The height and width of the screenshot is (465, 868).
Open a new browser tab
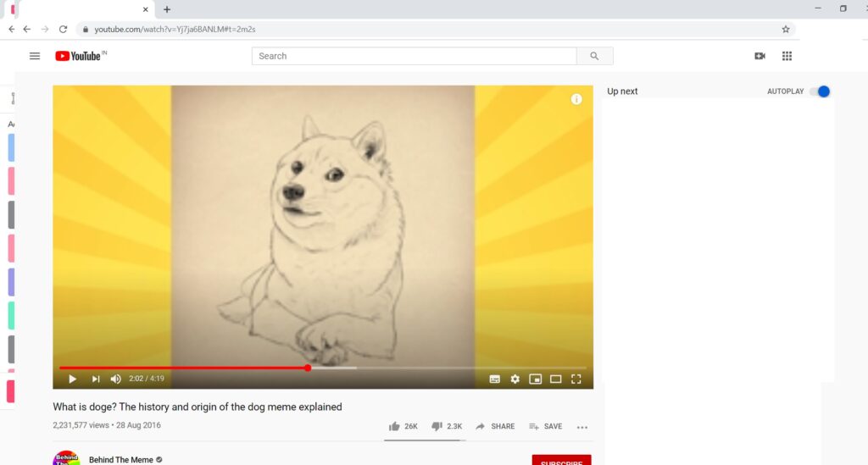[167, 9]
